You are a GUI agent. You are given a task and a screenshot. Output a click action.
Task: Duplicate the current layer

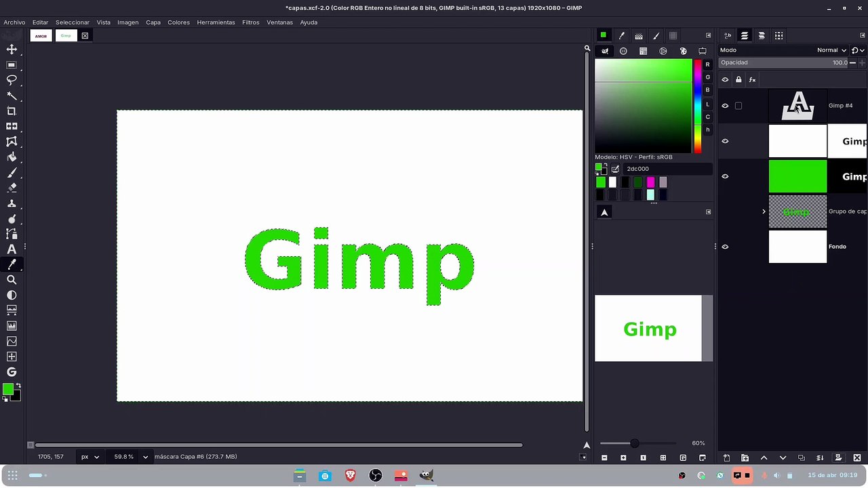pyautogui.click(x=801, y=458)
